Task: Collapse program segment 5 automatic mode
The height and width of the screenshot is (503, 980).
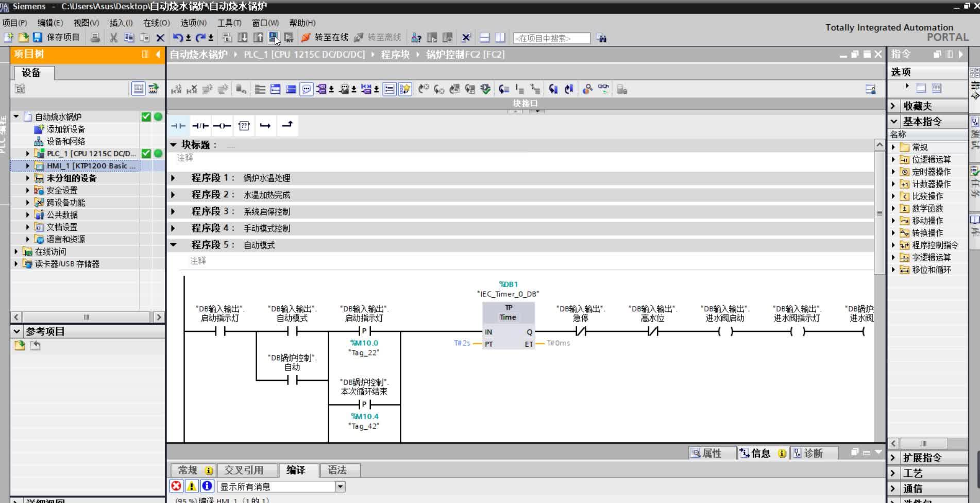Action: 174,245
